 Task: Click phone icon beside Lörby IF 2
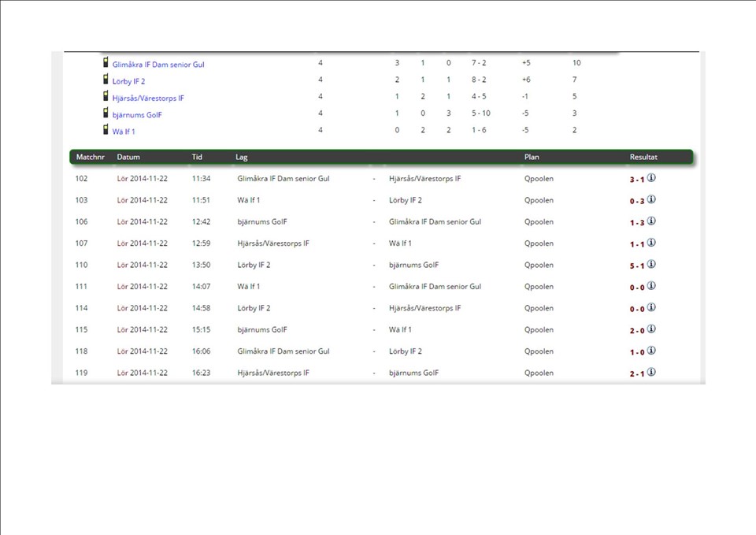106,80
